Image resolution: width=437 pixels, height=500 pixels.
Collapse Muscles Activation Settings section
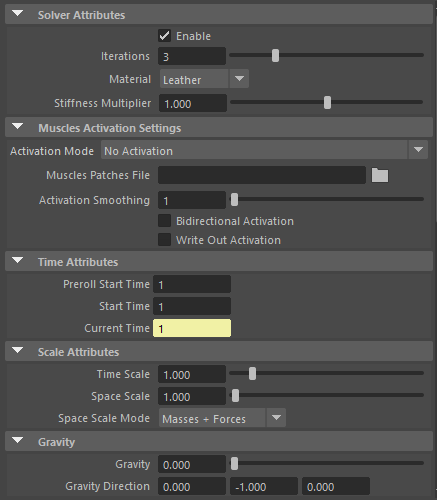coord(18,127)
